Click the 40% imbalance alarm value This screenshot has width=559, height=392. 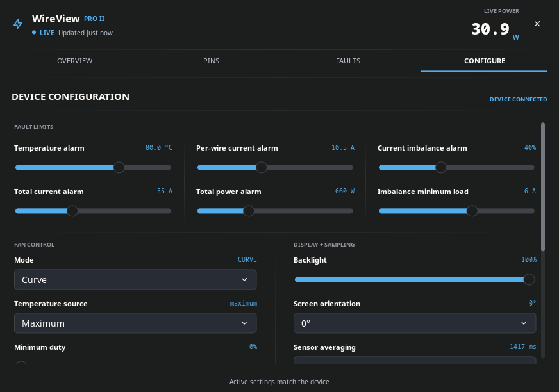coord(530,147)
